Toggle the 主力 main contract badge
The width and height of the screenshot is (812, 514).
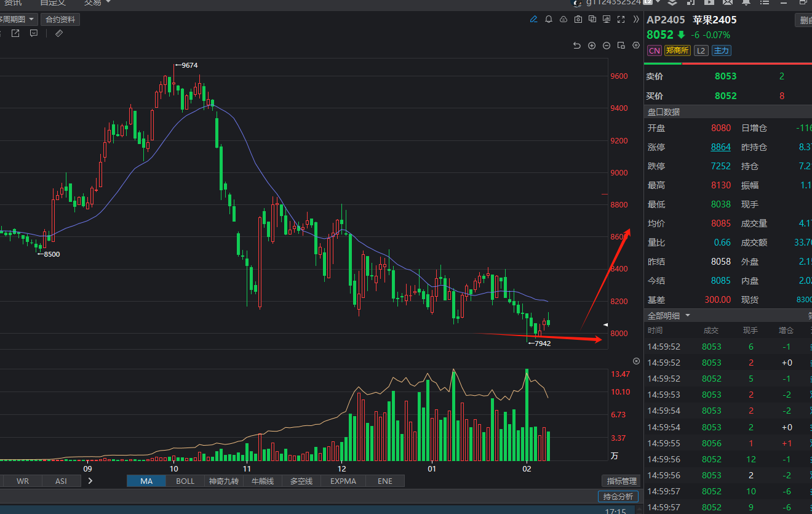pos(721,50)
